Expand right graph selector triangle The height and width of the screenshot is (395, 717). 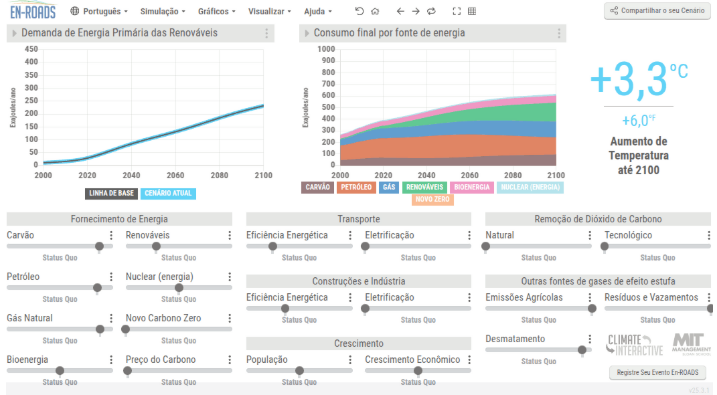point(307,33)
